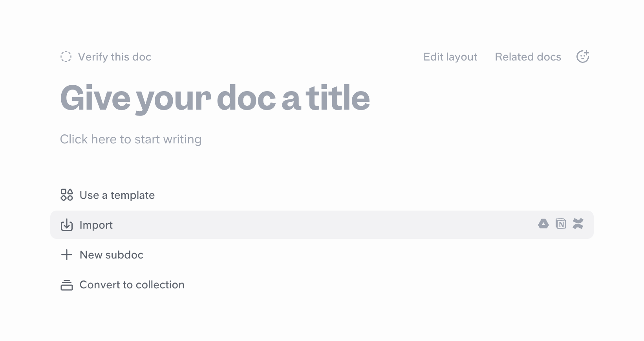Click the Import download-arrow icon
Image resolution: width=644 pixels, height=341 pixels.
[67, 225]
